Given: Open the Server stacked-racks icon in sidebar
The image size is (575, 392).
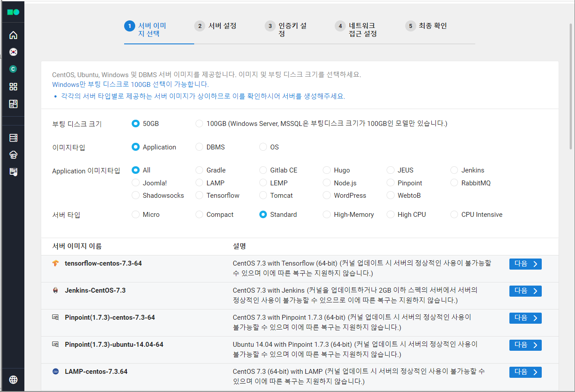Looking at the screenshot, I should 13,138.
